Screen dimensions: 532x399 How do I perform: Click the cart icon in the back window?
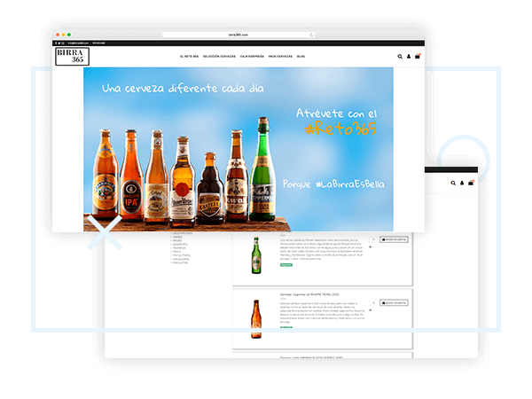pyautogui.click(x=471, y=183)
